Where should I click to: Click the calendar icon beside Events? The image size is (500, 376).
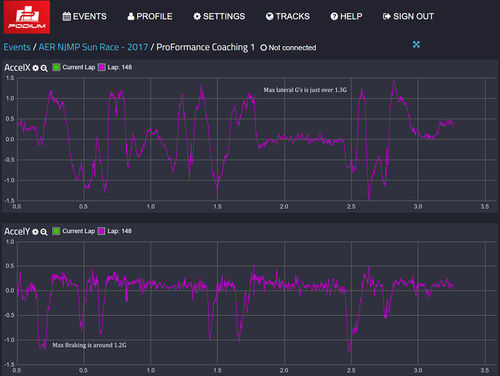click(x=67, y=16)
